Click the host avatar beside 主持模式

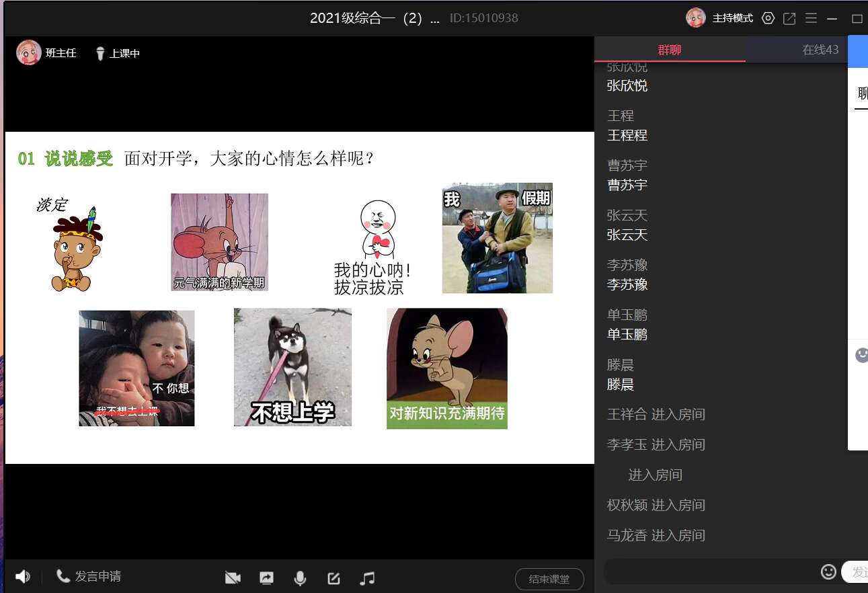point(696,17)
